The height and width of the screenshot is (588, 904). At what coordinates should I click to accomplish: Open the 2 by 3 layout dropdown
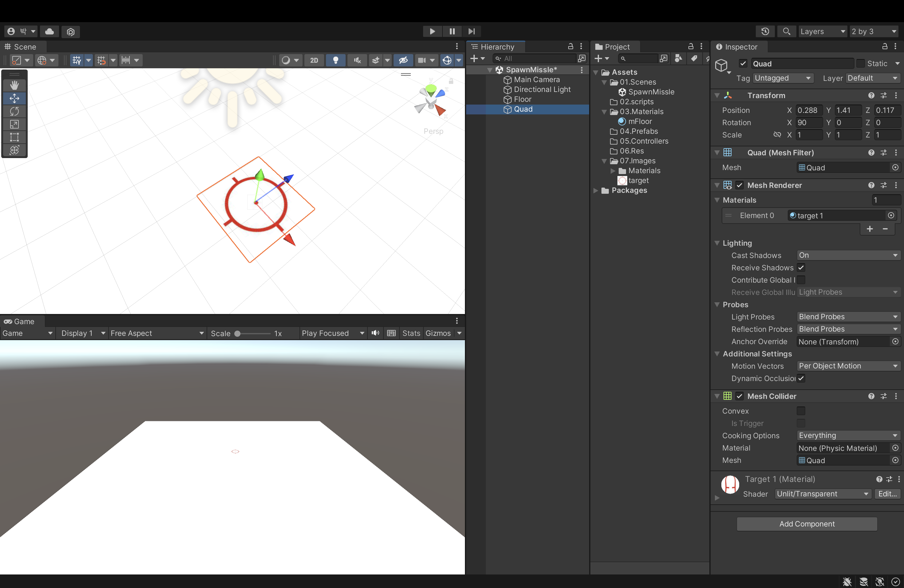874,31
